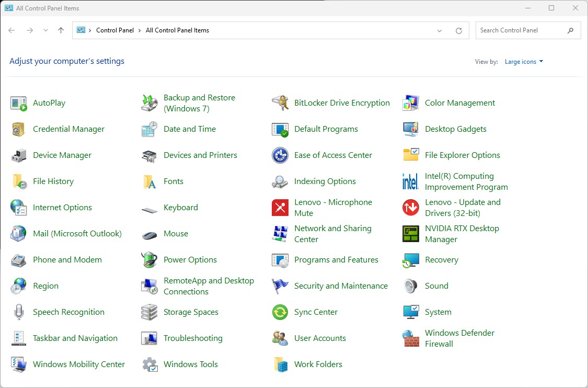Open the BitLocker Drive Encryption icon
Viewport: 588px width, 388px height.
tap(280, 103)
